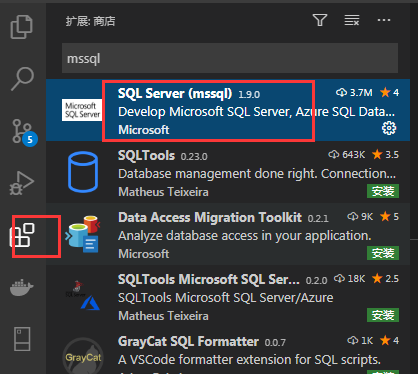
Task: Select the SQL Server (mssql) extension title
Action: [175, 93]
